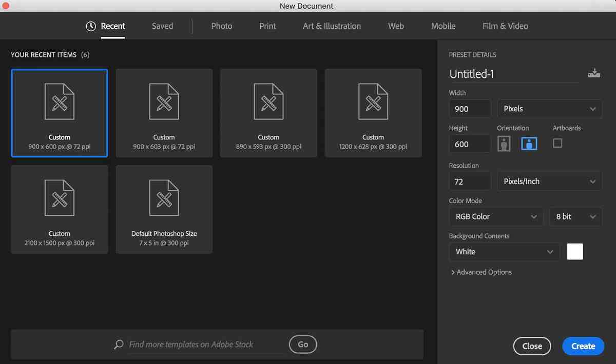
Task: Click the white background color swatch
Action: 575,252
